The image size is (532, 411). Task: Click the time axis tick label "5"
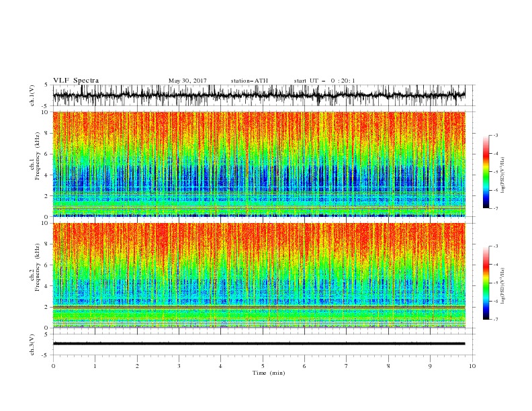click(263, 366)
